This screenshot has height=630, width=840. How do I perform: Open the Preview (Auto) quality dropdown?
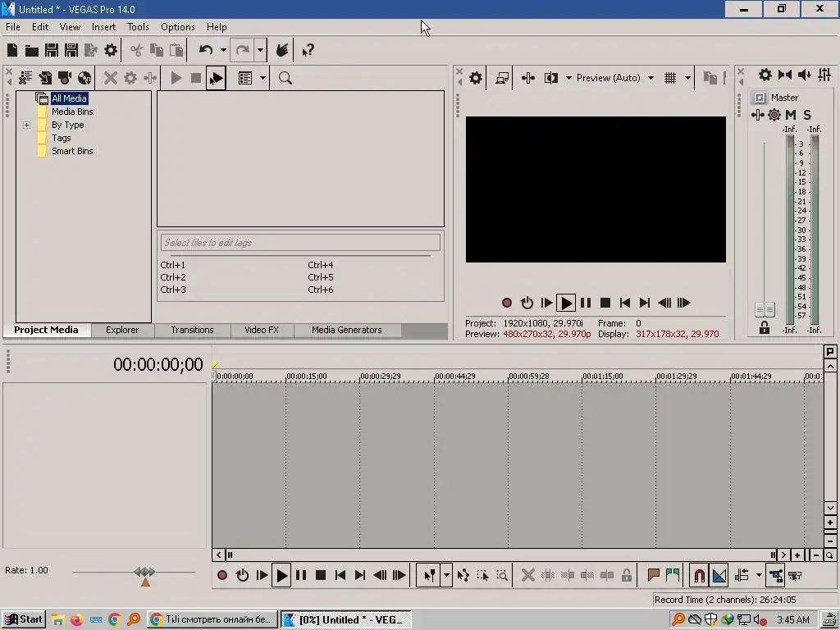coord(651,78)
